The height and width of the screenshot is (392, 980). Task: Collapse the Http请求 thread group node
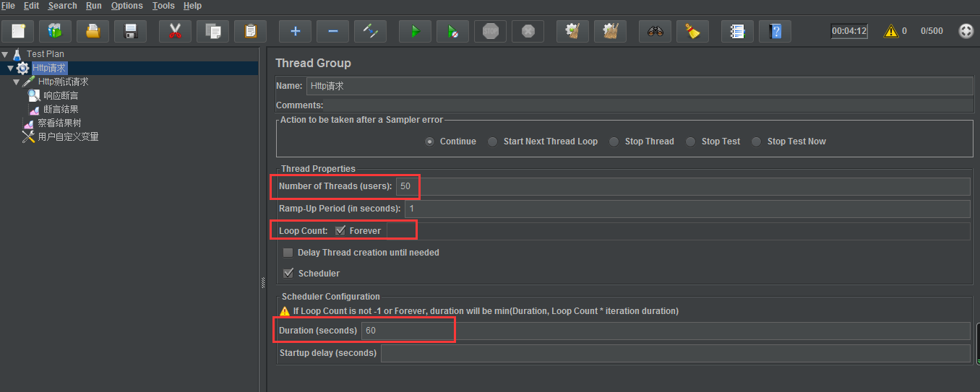tap(10, 68)
